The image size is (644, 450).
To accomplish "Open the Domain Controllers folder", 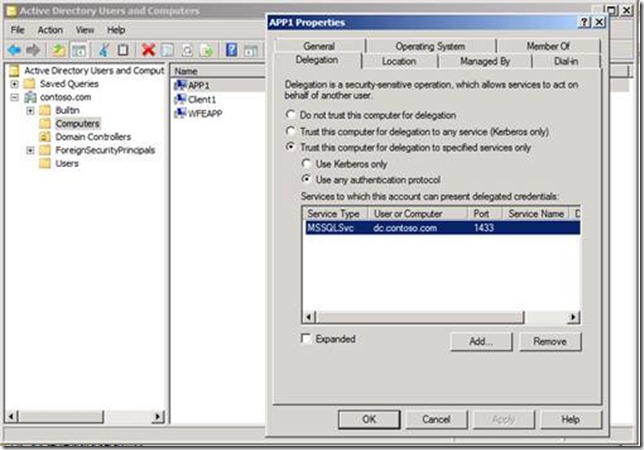I will click(x=92, y=137).
